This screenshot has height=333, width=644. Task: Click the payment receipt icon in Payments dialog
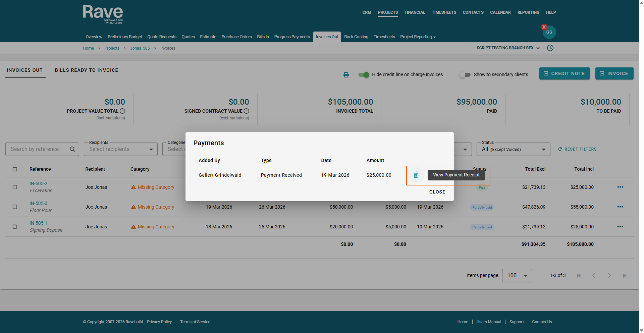click(x=416, y=175)
